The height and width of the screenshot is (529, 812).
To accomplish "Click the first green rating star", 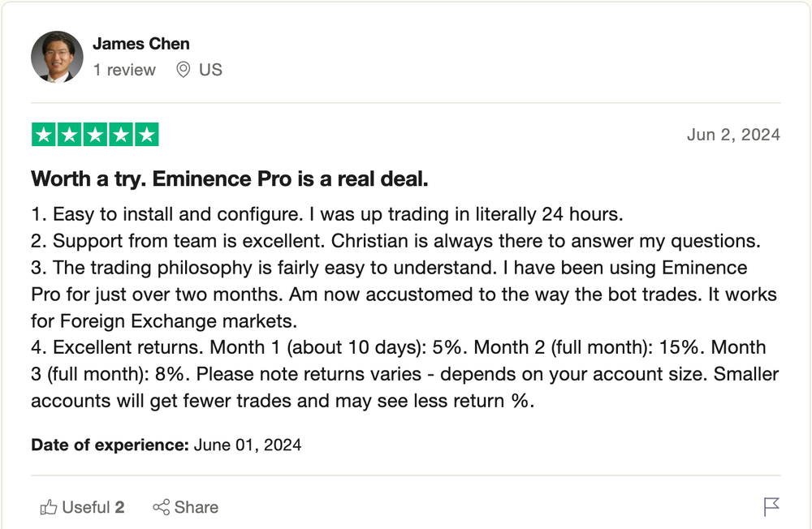I will pos(44,135).
